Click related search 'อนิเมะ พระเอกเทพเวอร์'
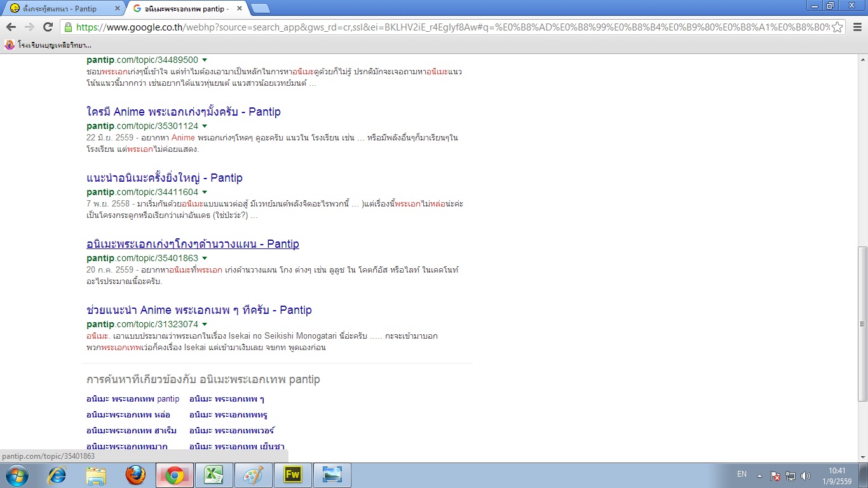Screen dimensions: 868x488 [232, 431]
